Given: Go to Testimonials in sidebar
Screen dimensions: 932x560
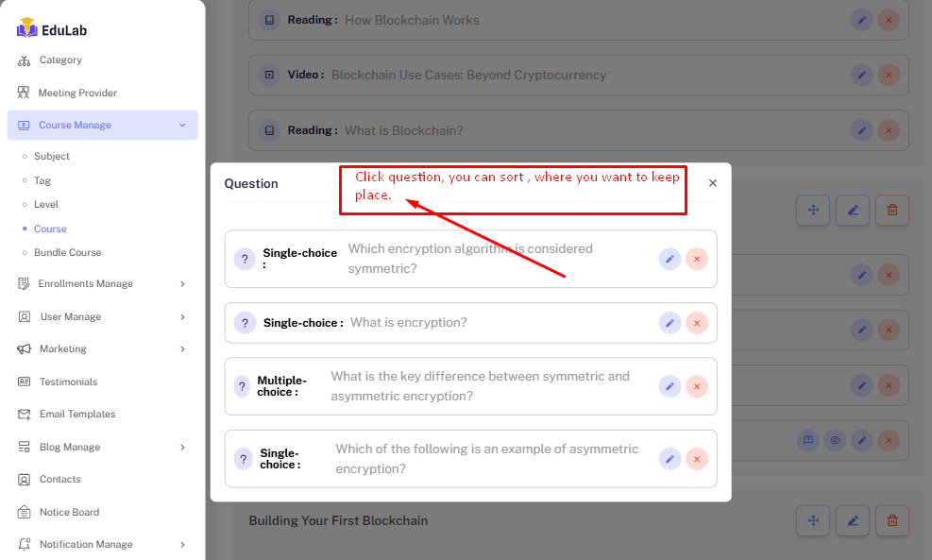Looking at the screenshot, I should coord(68,382).
